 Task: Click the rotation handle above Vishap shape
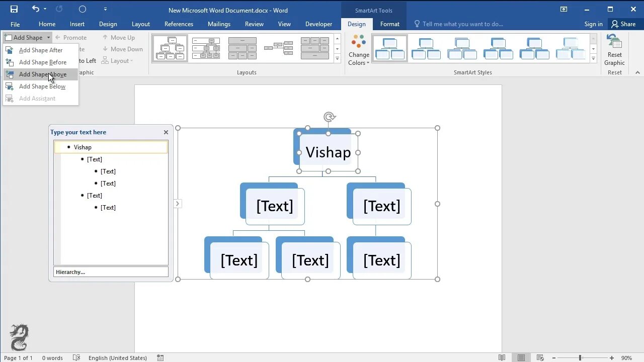tap(329, 117)
